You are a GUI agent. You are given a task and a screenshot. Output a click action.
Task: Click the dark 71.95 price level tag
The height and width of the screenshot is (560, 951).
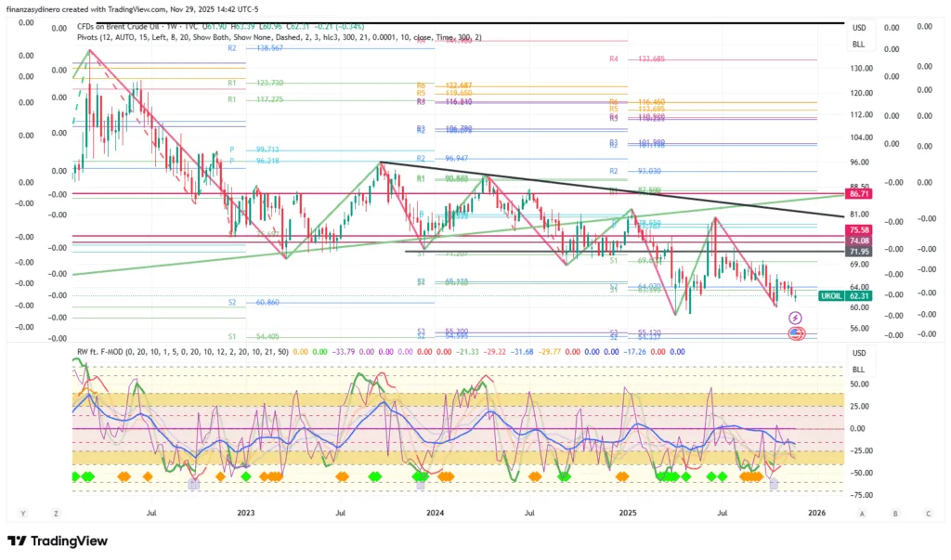(x=858, y=252)
